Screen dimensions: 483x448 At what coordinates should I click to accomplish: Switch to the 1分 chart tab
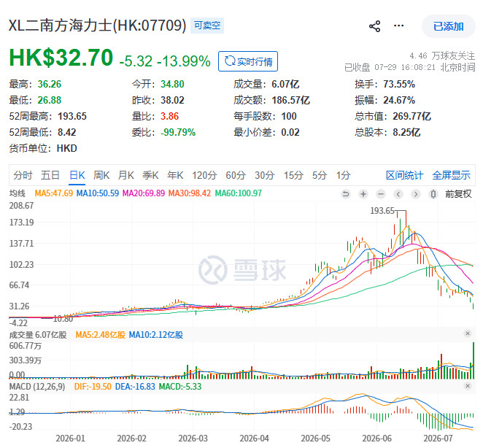click(343, 175)
